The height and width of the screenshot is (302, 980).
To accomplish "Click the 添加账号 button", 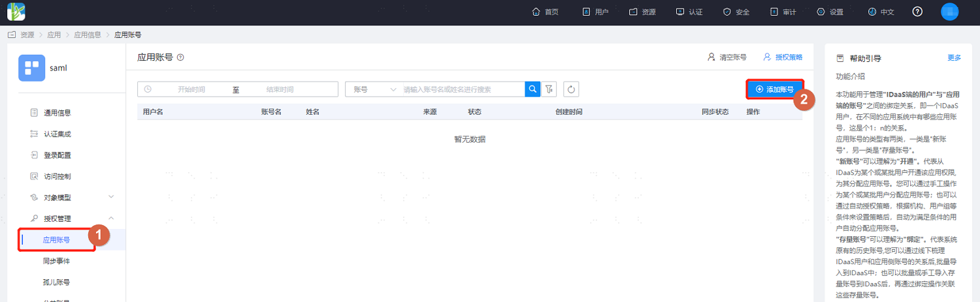I will (x=775, y=89).
